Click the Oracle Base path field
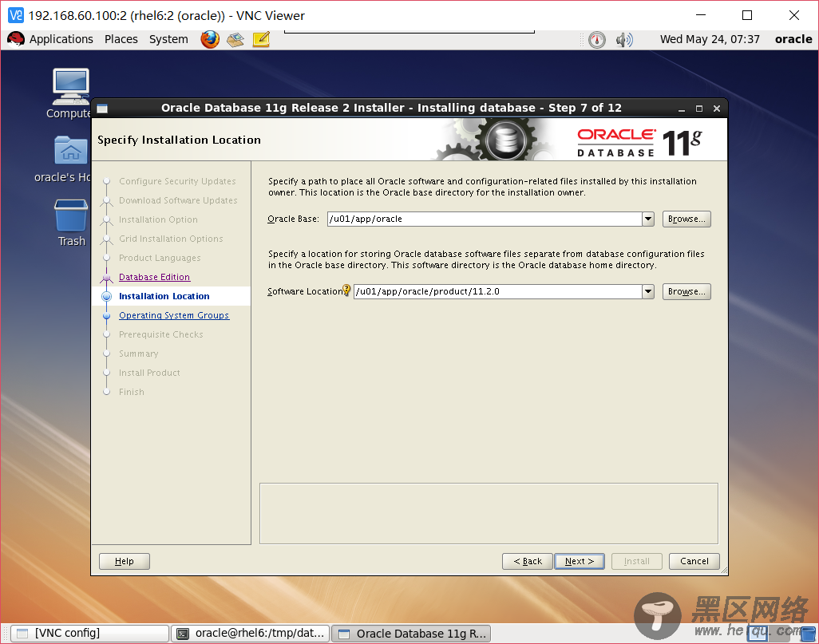 (x=485, y=219)
